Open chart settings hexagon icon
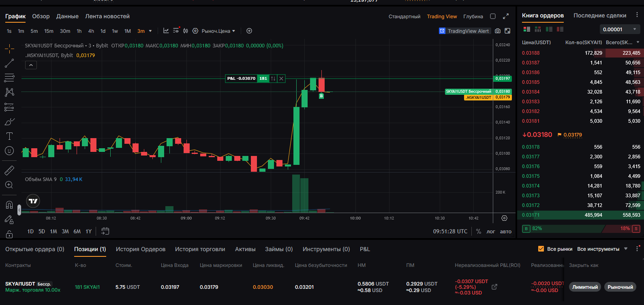644x305 pixels. coord(195,31)
